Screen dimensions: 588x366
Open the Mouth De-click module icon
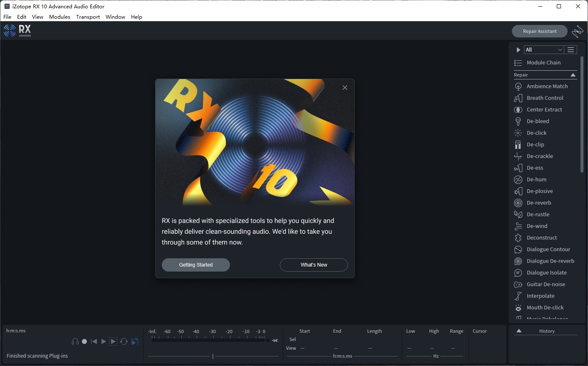click(518, 308)
